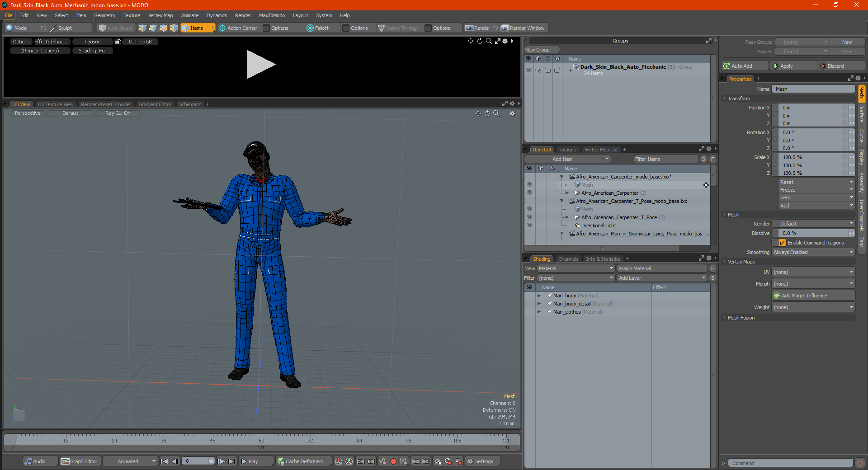
Task: Toggle visibility of first Mesh item
Action: [x=529, y=185]
